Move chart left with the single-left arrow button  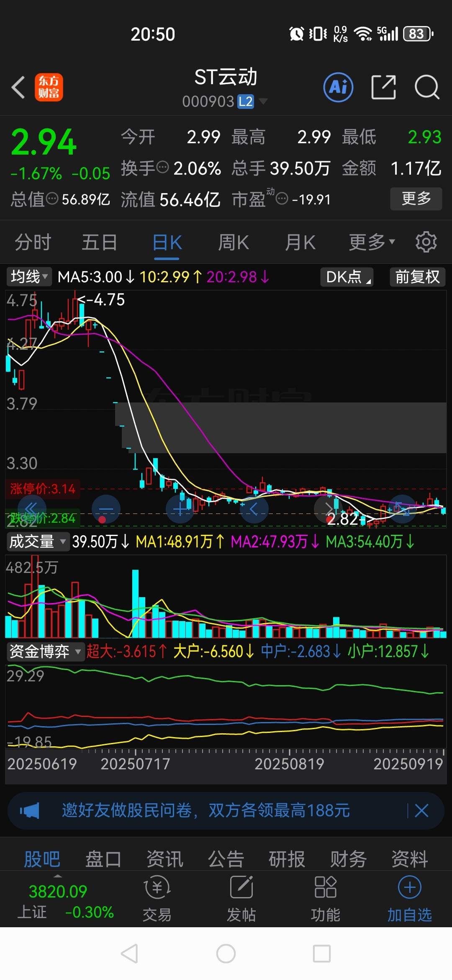[x=254, y=508]
